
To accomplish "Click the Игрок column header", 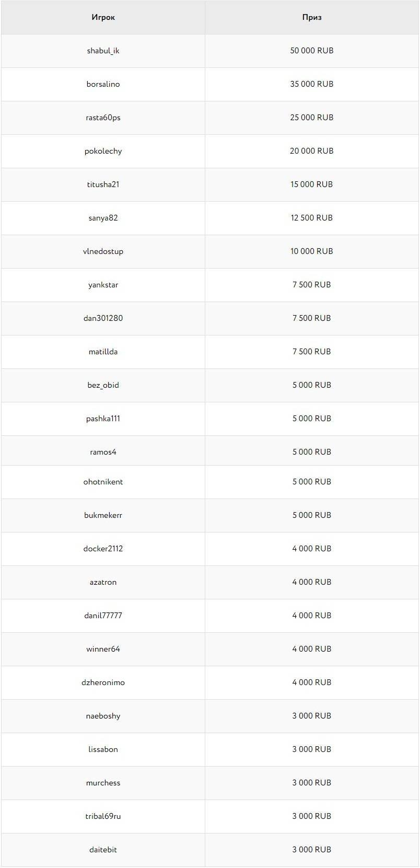I will (x=103, y=17).
